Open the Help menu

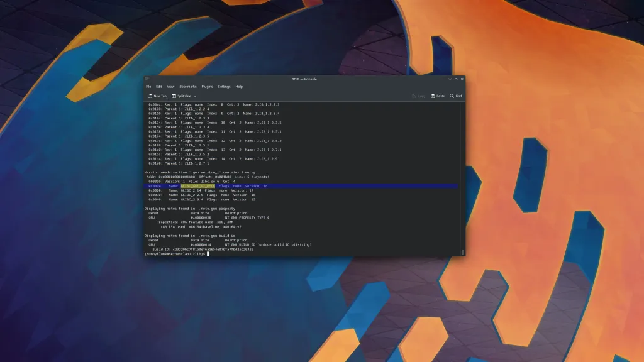pos(239,87)
